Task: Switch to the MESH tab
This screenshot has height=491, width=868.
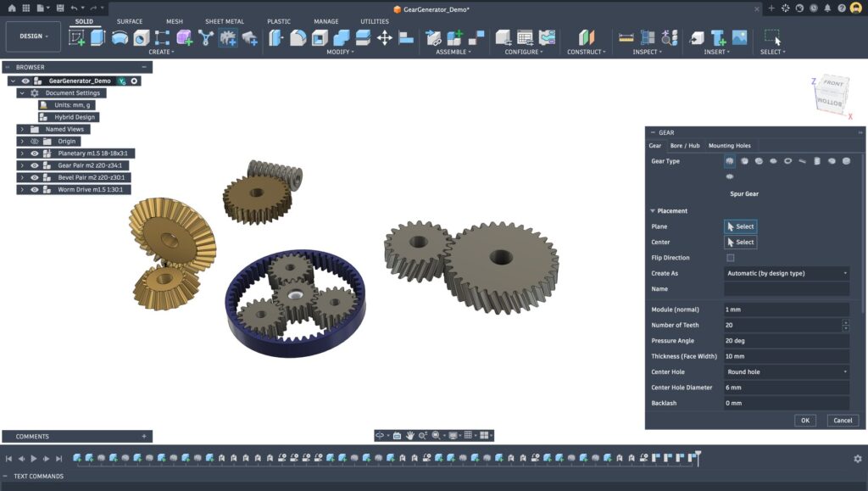Action: pos(175,21)
